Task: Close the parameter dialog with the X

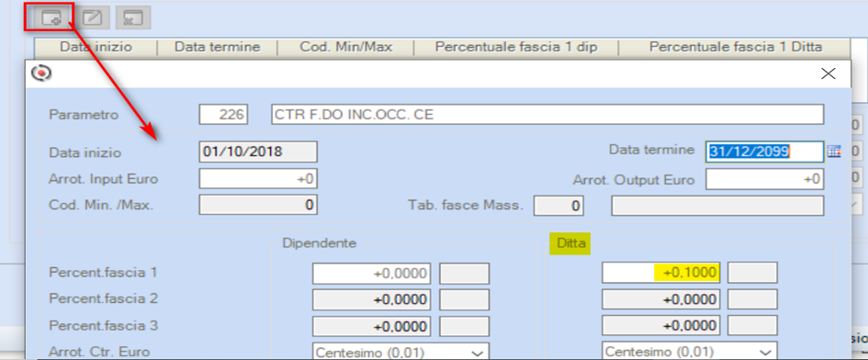Action: [829, 73]
